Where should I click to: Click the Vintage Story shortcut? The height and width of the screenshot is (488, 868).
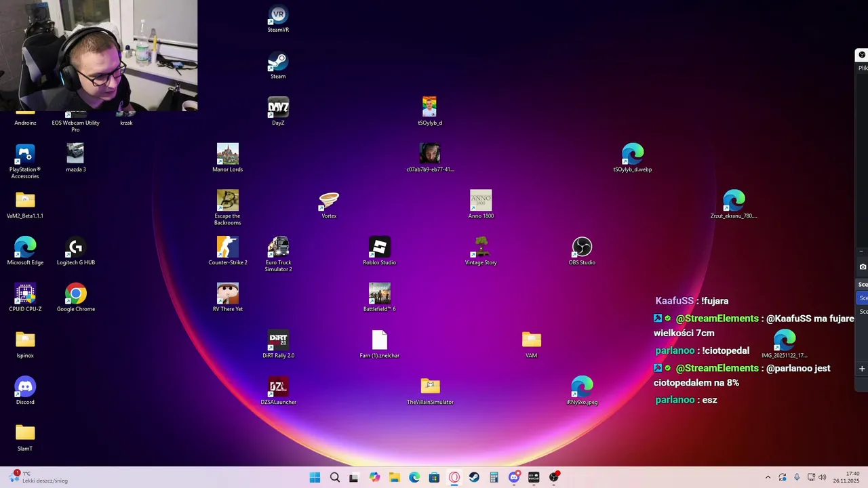(481, 251)
